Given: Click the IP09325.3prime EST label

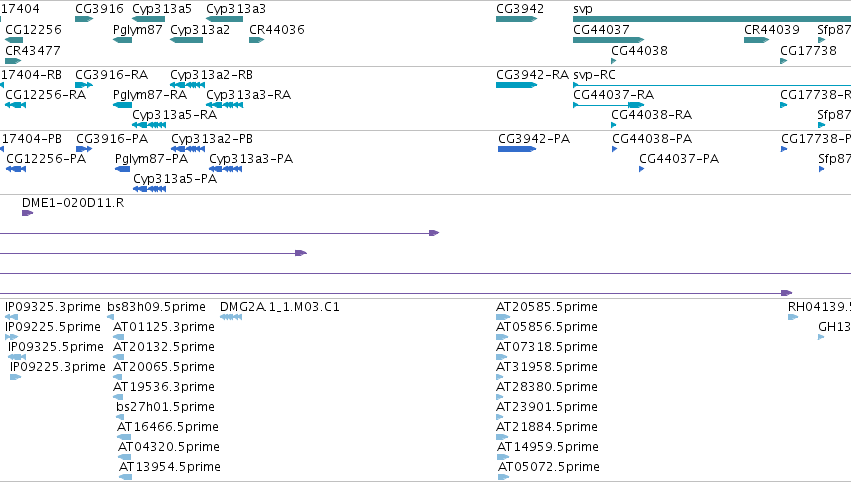Looking at the screenshot, I should (53, 307).
